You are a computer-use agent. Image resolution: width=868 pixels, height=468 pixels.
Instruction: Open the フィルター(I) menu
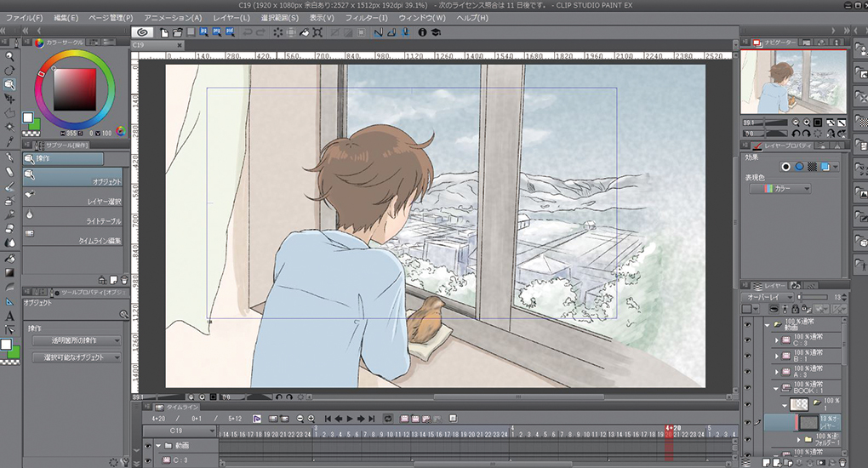tap(368, 17)
